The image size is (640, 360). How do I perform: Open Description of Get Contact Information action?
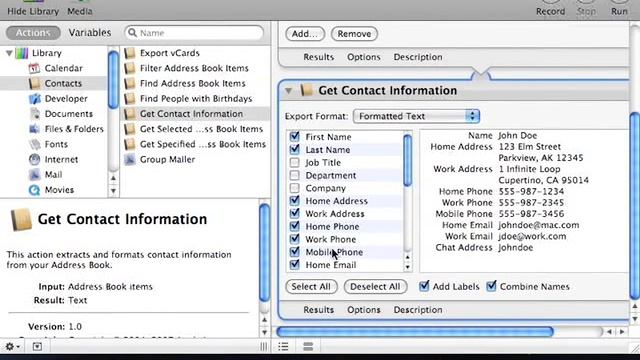418,310
